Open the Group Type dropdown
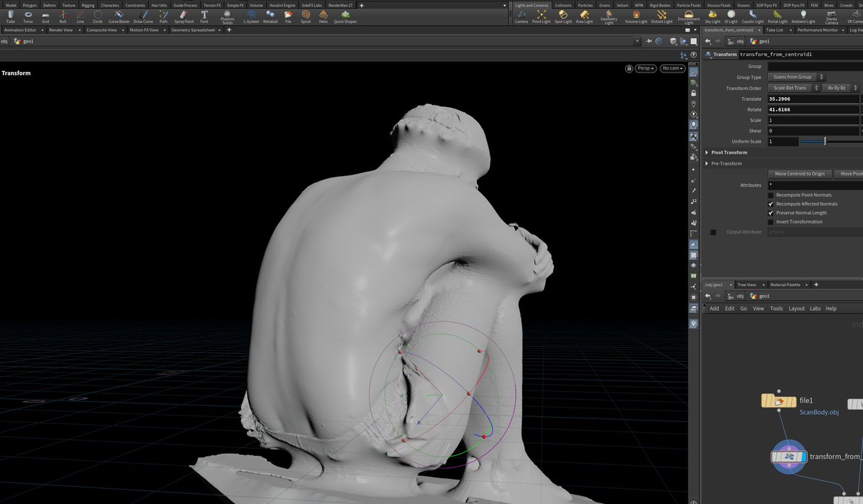The height and width of the screenshot is (504, 863). coord(796,77)
